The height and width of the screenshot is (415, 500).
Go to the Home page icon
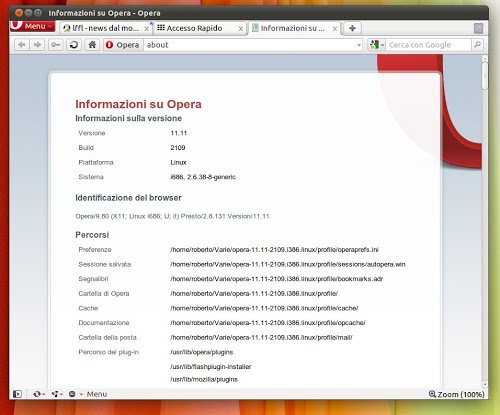coord(92,45)
